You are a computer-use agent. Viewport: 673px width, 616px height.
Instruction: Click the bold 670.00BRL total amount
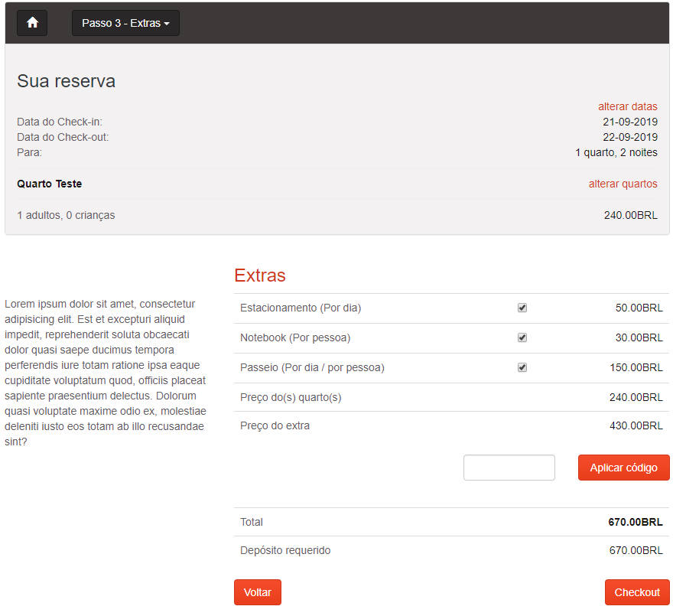point(635,522)
